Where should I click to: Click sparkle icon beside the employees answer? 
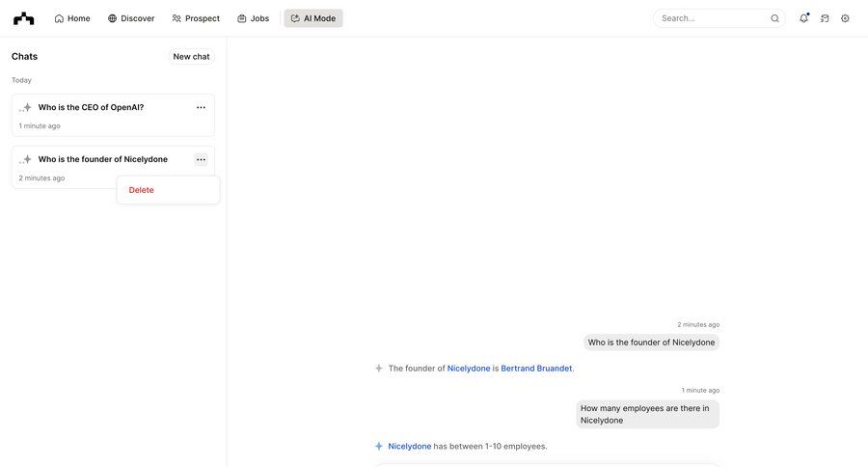point(379,447)
